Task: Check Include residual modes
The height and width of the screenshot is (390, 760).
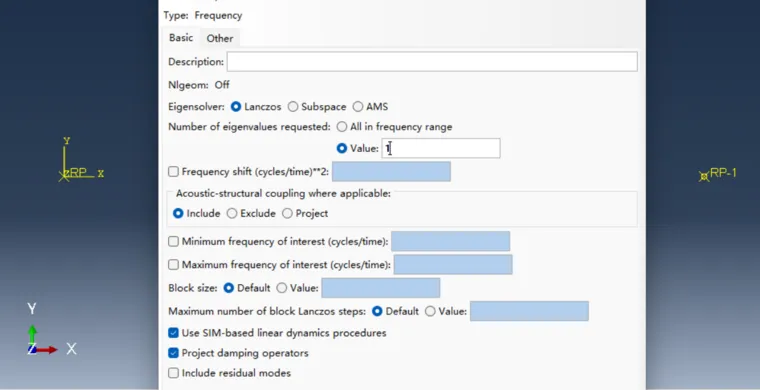Action: coord(174,373)
